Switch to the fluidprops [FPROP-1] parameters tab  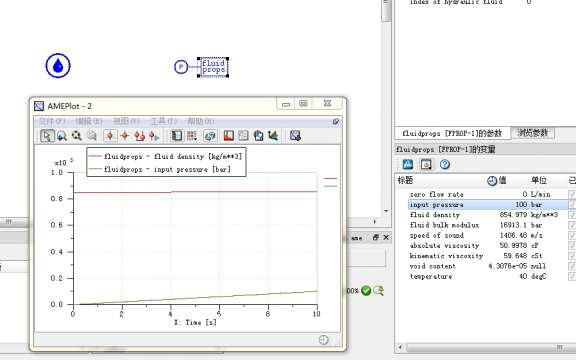point(452,133)
